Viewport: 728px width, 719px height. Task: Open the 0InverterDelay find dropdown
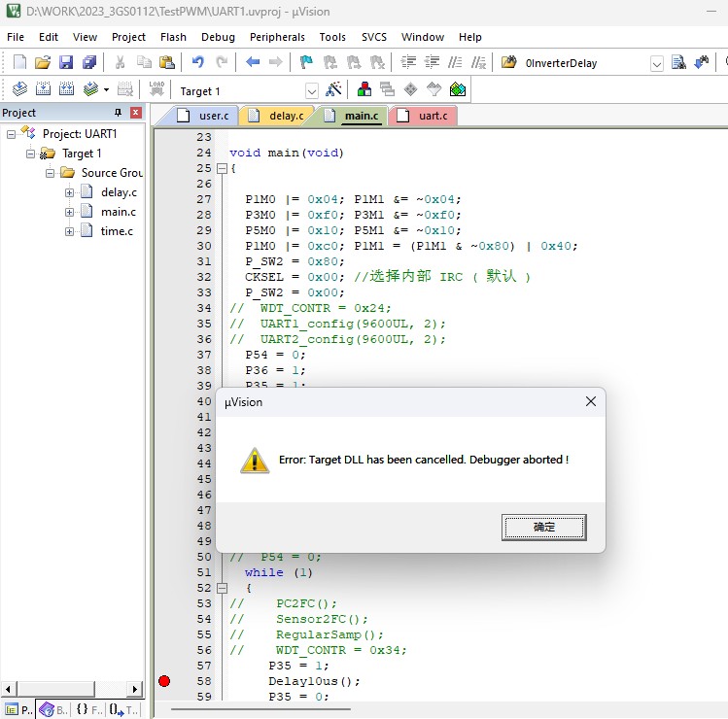(656, 63)
